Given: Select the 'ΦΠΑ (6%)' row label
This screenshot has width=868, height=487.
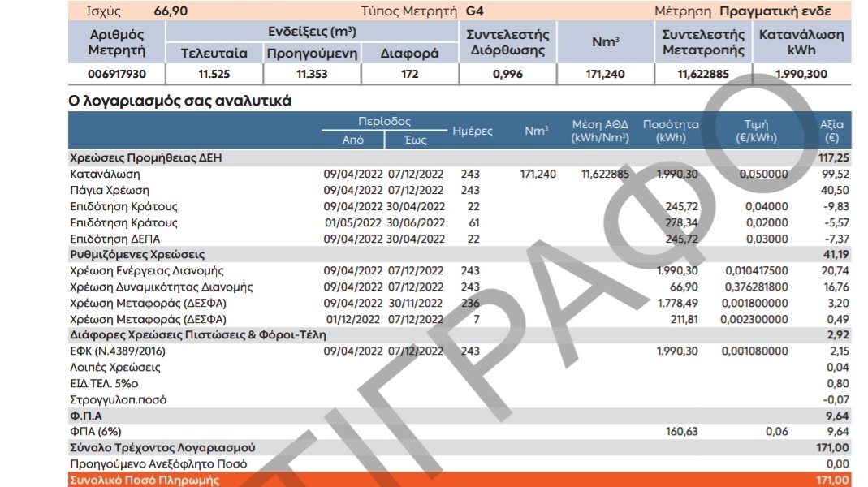Looking at the screenshot, I should click(x=95, y=431).
